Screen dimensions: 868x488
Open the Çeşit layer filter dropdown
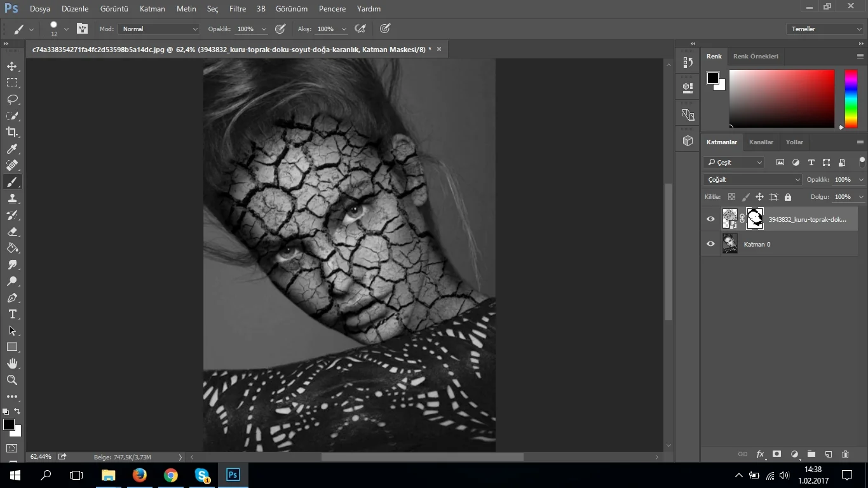734,162
